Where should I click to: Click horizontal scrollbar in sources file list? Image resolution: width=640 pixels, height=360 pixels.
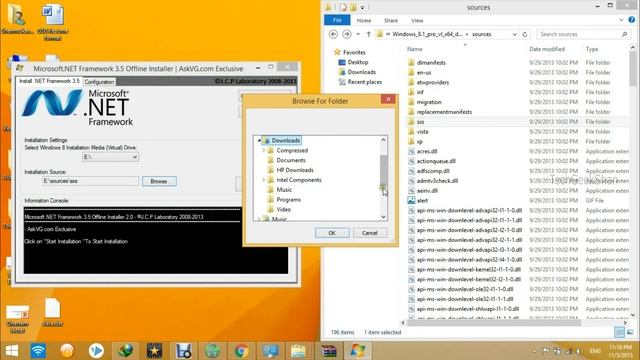tap(493, 322)
